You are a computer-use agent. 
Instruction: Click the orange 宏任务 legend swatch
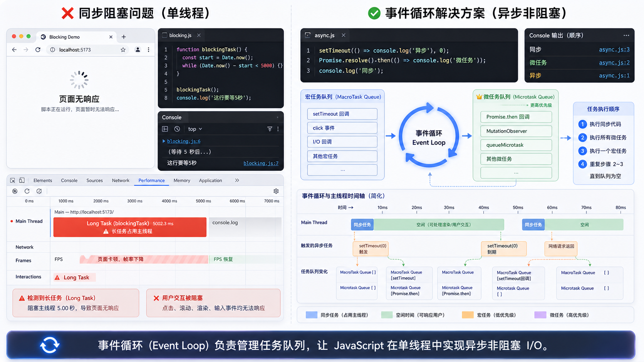point(468,315)
